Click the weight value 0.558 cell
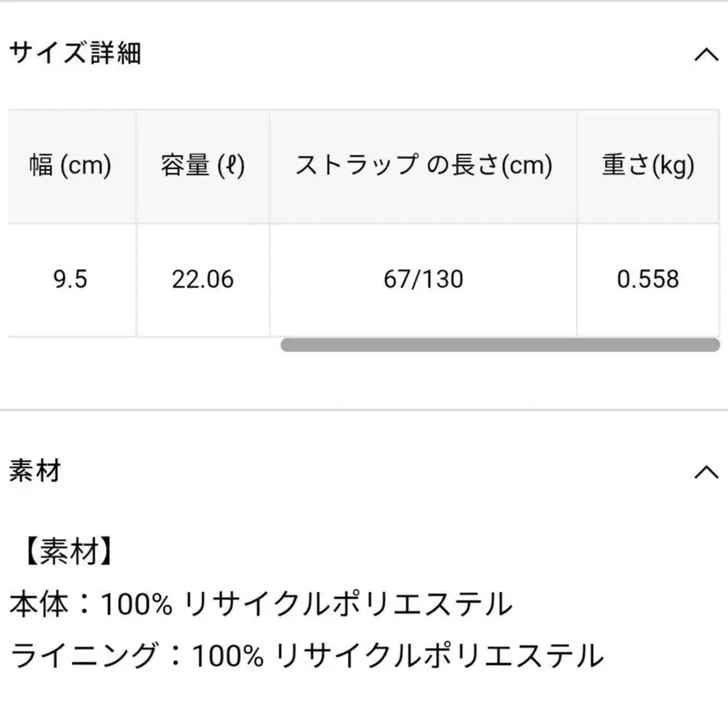Image resolution: width=728 pixels, height=728 pixels. click(x=647, y=280)
